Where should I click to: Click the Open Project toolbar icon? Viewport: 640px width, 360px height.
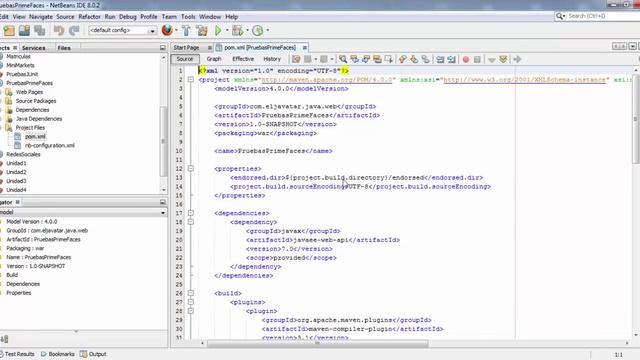24,31
